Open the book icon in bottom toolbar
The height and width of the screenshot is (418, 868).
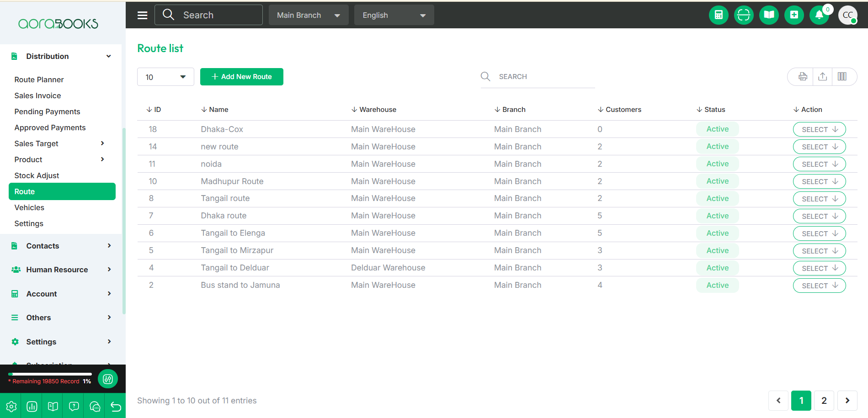coord(53,406)
